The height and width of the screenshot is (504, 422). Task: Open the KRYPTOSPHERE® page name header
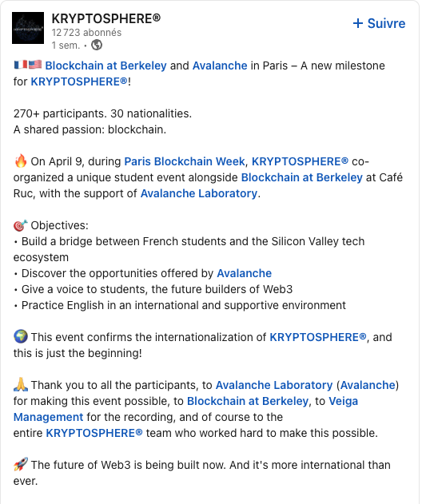(105, 18)
